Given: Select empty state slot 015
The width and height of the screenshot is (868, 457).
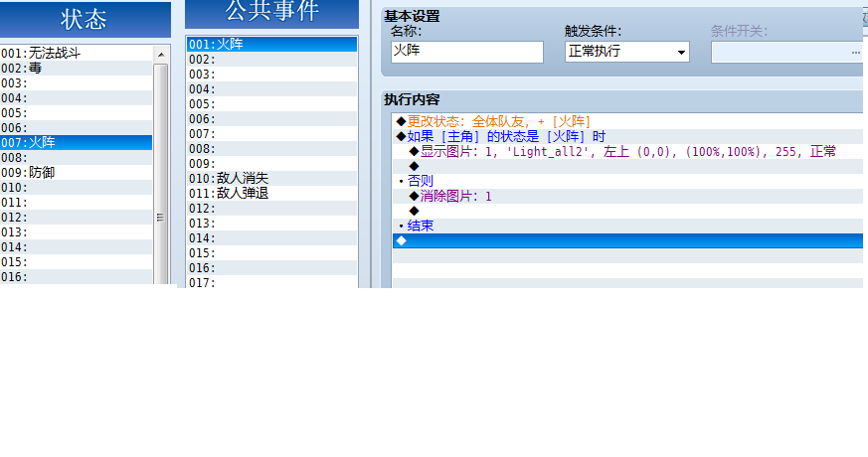Looking at the screenshot, I should [x=77, y=262].
